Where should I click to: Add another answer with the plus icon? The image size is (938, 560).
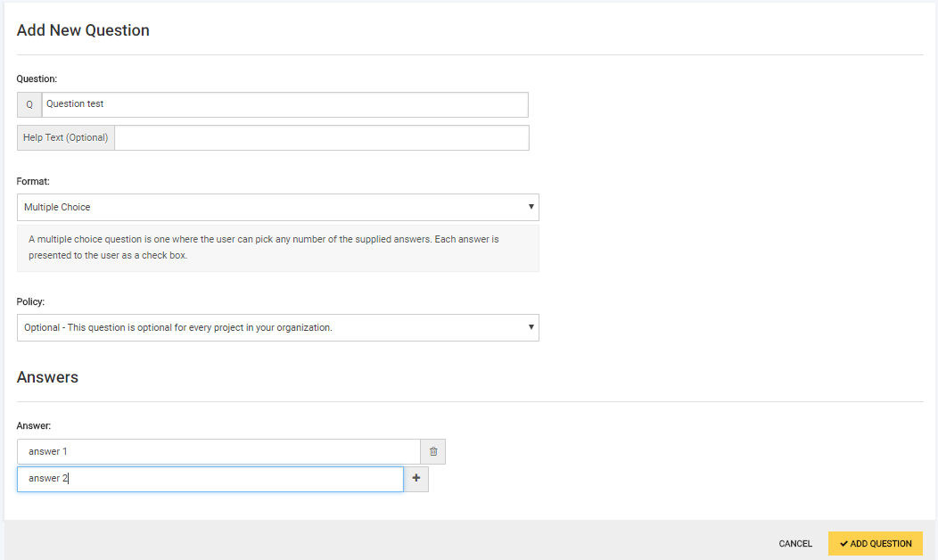click(416, 479)
